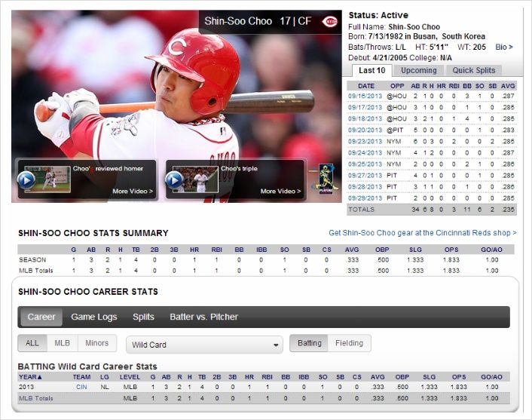Click More Video under reviewed homer
This screenshot has width=532, height=420.
point(133,192)
